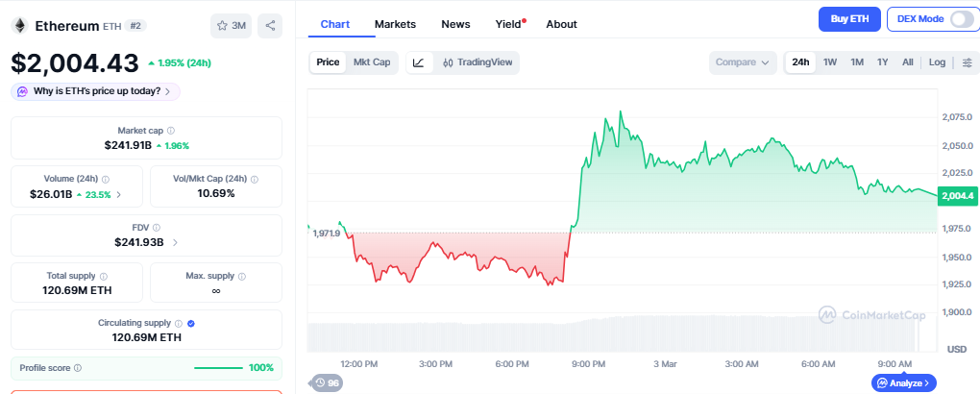
Task: Expand the Volume (24h) chevron
Action: [119, 194]
